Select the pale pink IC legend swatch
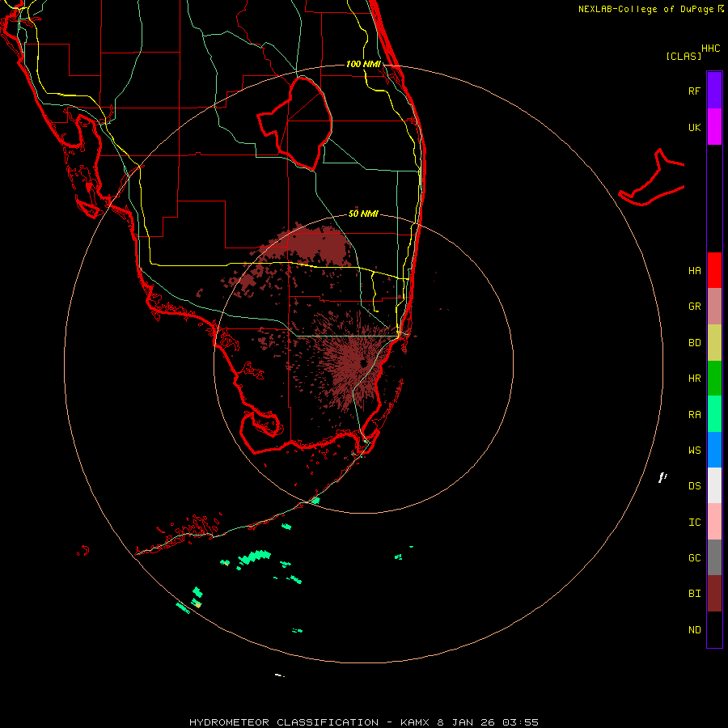This screenshot has width=728, height=728. click(714, 522)
